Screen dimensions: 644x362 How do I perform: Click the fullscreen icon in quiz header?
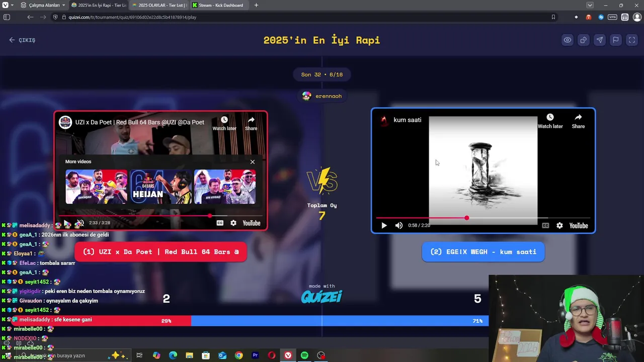point(632,40)
